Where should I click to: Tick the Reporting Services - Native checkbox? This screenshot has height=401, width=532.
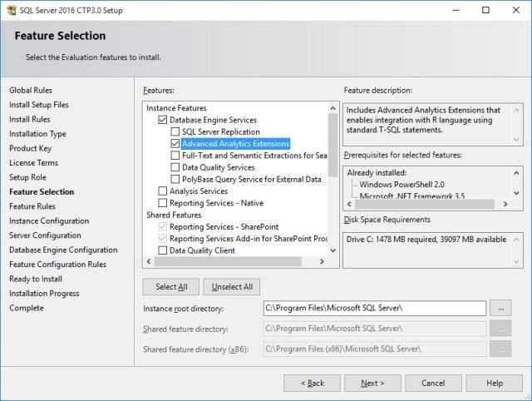tap(163, 203)
